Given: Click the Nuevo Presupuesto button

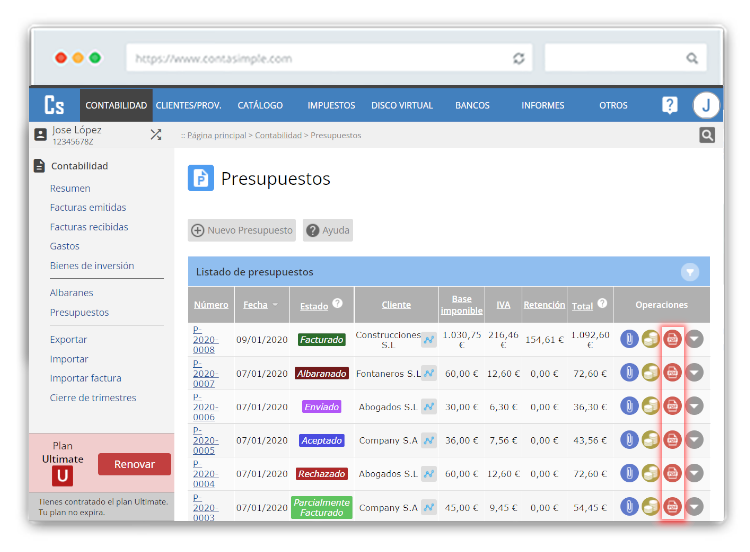Looking at the screenshot, I should 242,230.
